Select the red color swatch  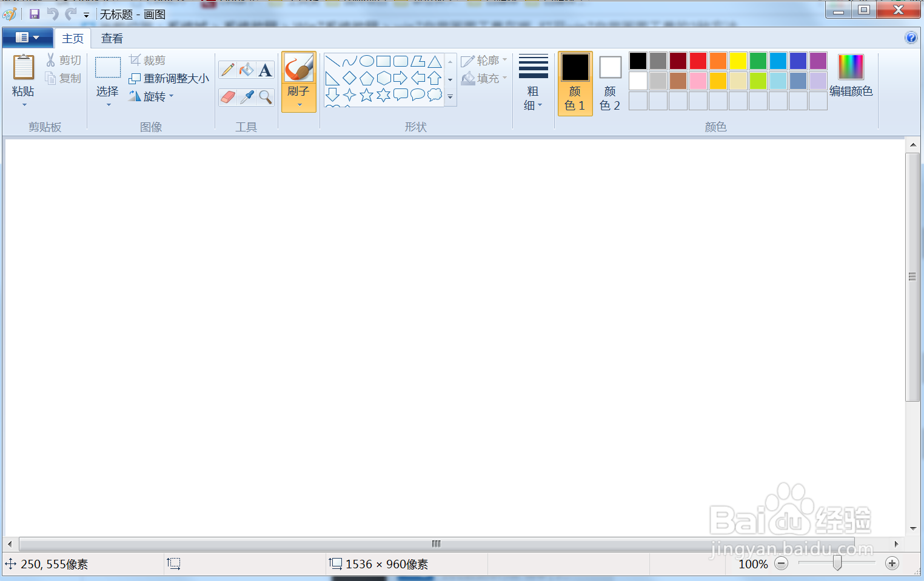(698, 61)
